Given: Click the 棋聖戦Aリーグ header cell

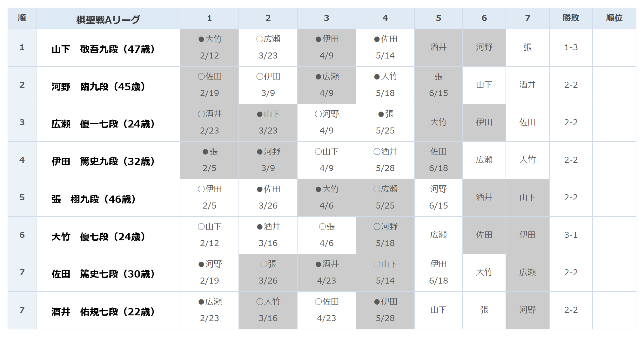Looking at the screenshot, I should point(108,18).
